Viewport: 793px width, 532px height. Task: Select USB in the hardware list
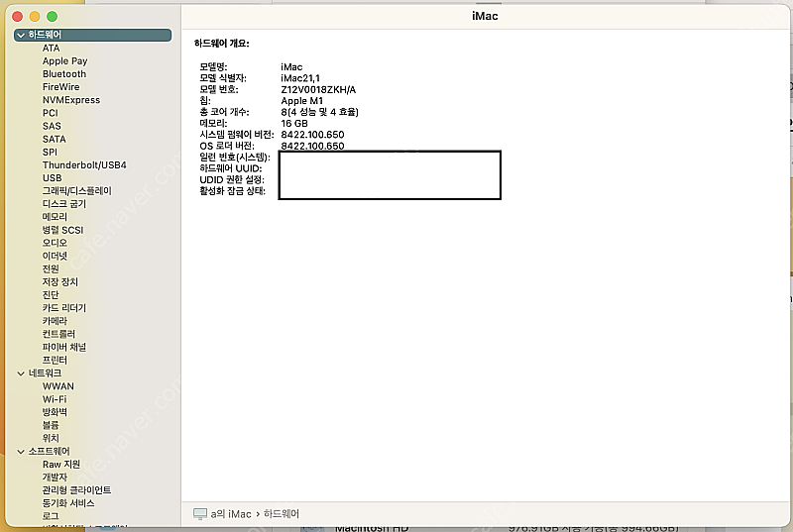[53, 178]
